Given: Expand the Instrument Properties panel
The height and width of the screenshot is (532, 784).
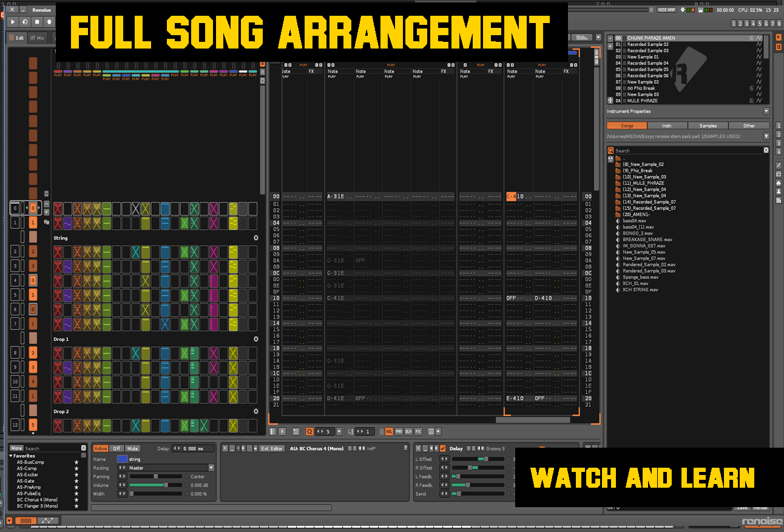Looking at the screenshot, I should coord(766,112).
